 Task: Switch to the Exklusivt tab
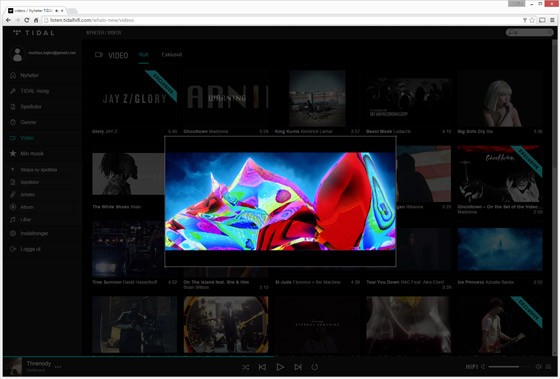pyautogui.click(x=172, y=55)
